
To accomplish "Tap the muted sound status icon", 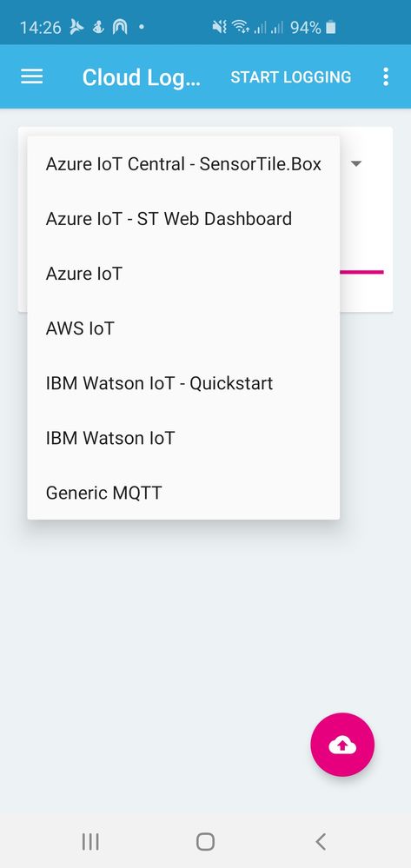I will click(219, 27).
